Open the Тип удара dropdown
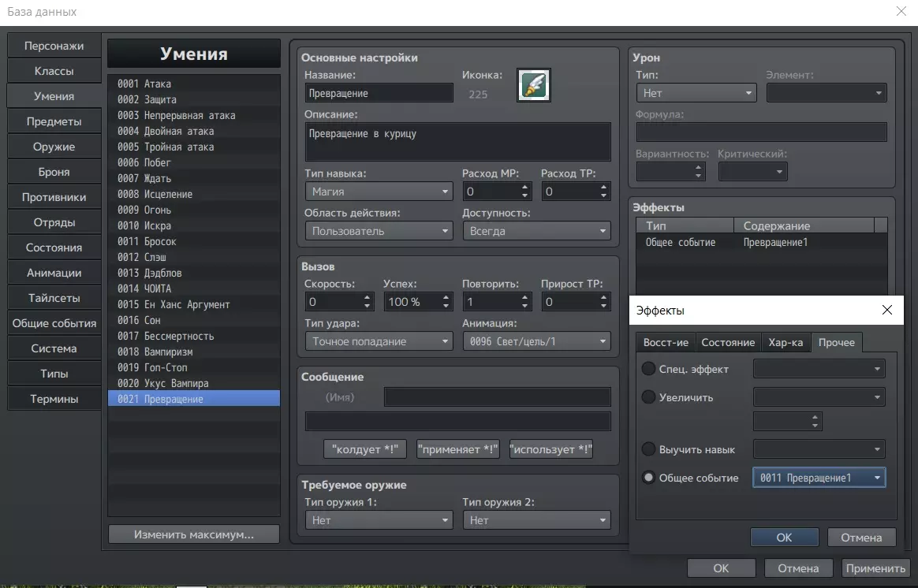Image resolution: width=918 pixels, height=588 pixels. 379,341
